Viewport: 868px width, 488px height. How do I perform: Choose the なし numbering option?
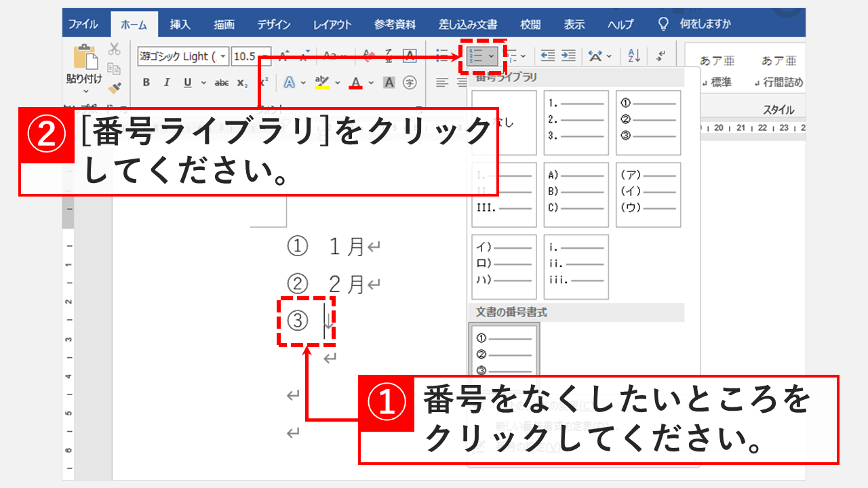point(504,123)
